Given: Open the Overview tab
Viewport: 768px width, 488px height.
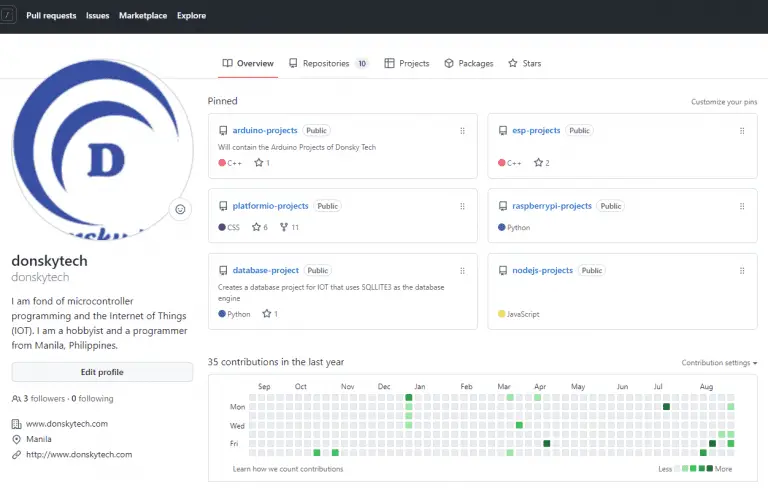Looking at the screenshot, I should click(248, 63).
